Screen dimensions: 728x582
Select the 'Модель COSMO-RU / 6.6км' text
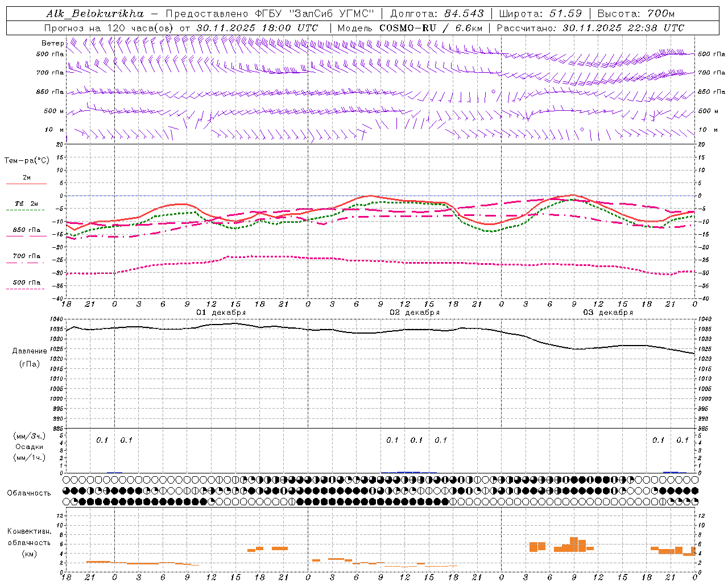(x=410, y=28)
